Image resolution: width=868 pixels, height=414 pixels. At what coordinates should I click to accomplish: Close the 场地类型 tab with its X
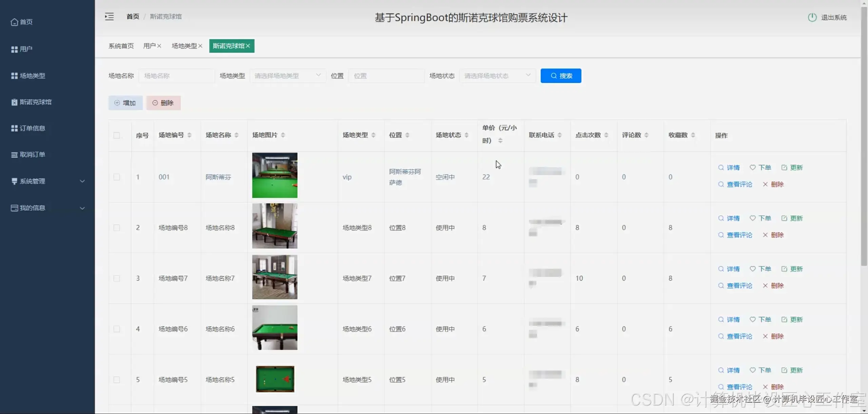click(201, 45)
